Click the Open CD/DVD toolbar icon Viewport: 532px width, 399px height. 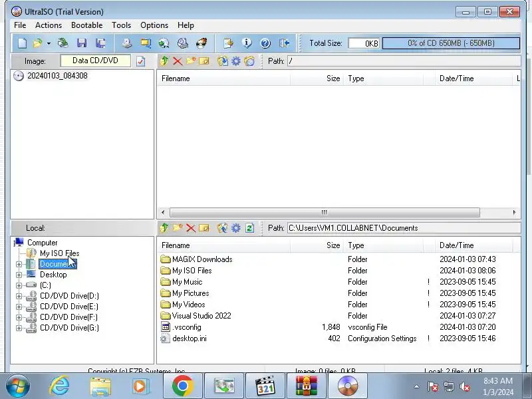point(63,43)
